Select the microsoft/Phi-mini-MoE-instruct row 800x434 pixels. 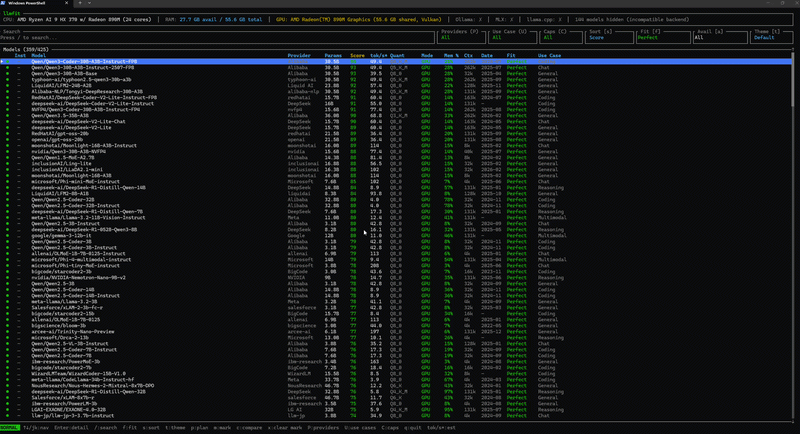click(x=396, y=182)
